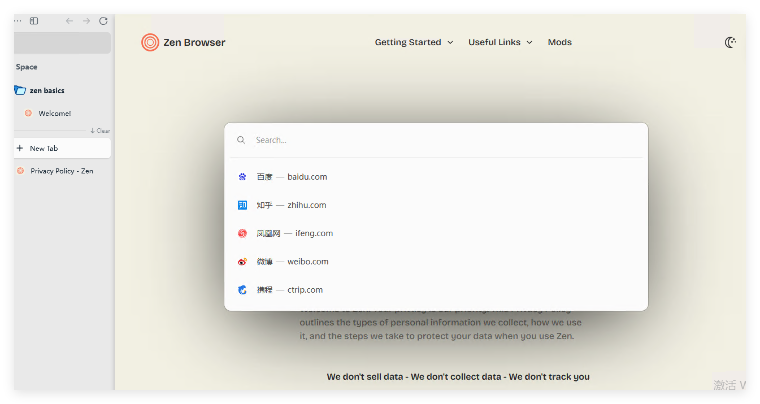
Task: Toggle the sidebar panel icon
Action: [34, 21]
